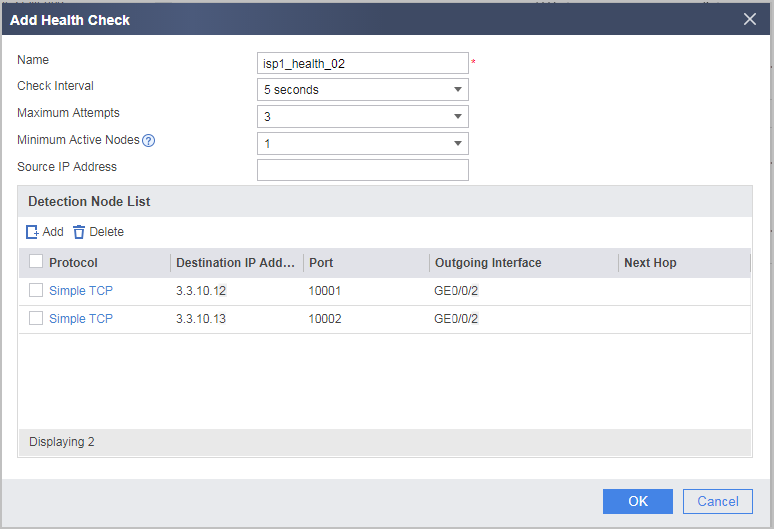The image size is (774, 529).
Task: Focus the Source IP Address field
Action: [363, 170]
